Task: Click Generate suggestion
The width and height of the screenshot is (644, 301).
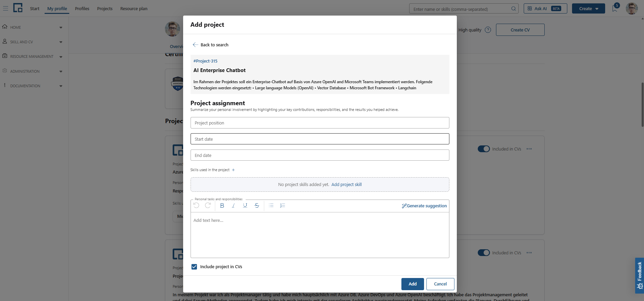Action: (x=424, y=206)
